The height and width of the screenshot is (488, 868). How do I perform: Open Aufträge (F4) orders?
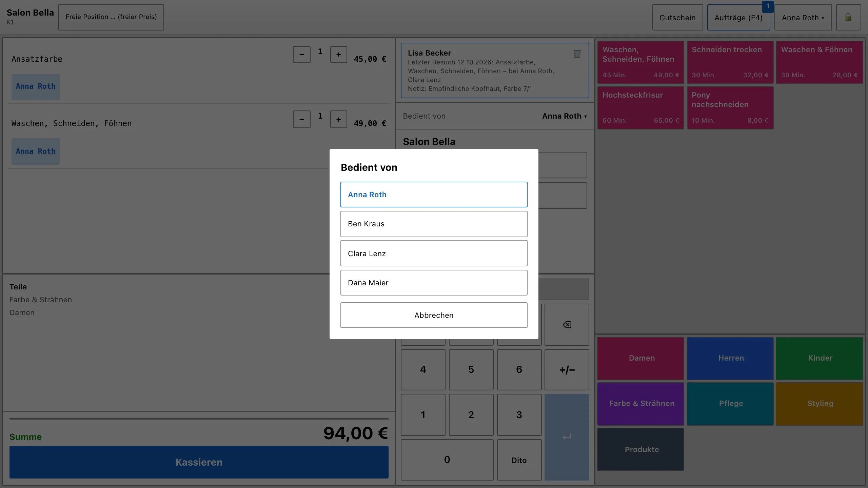coord(738,17)
